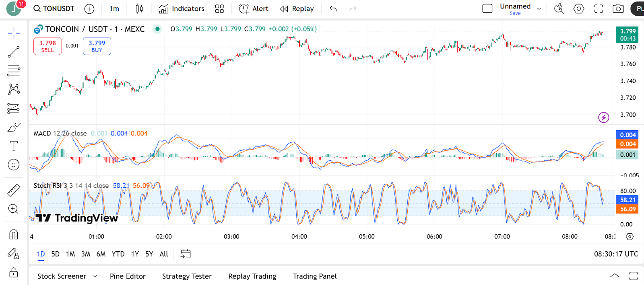Collapse the bottom panel with chevron

pos(615,276)
